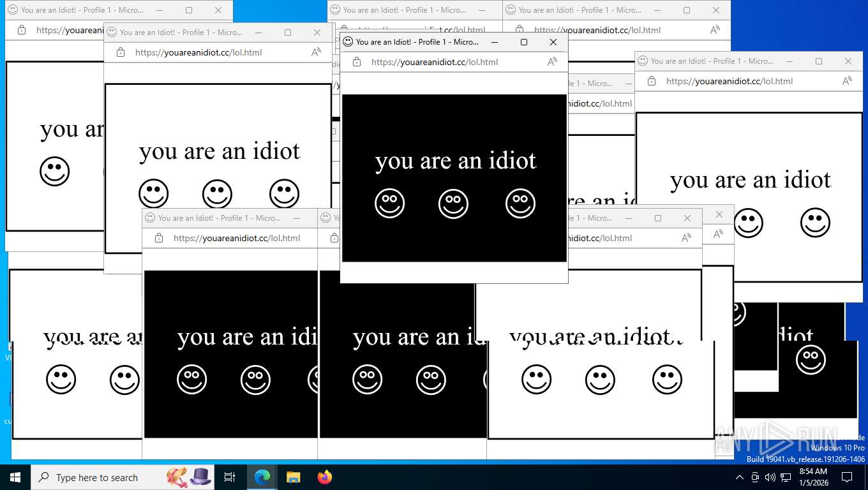Open the 8:54 AM clock and calendar
868x490 pixels.
pos(813,477)
